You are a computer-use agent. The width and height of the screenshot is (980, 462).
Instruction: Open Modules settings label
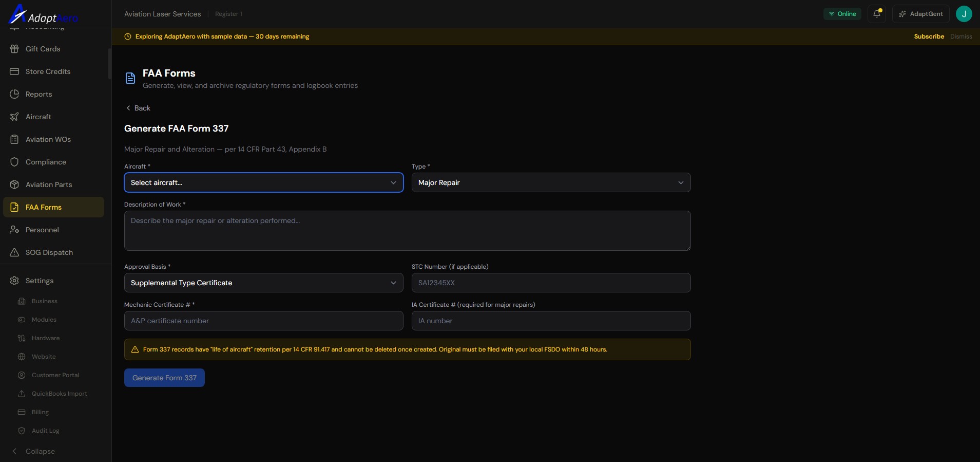coord(44,320)
